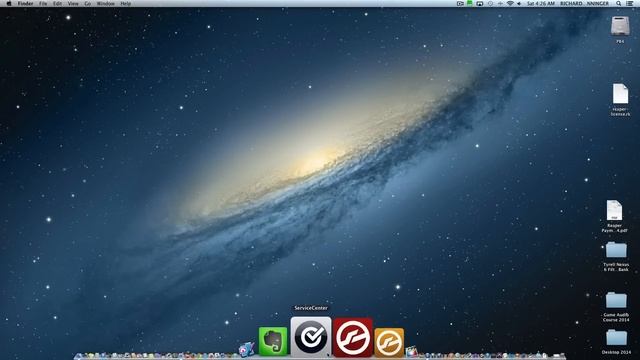Click the green menu bar status icon
The image size is (640, 360).
(470, 3)
